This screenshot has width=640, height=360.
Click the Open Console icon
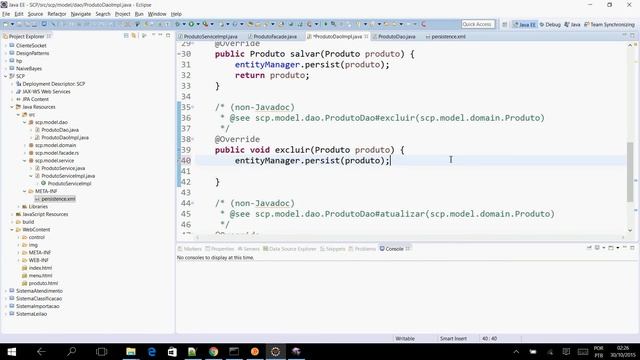611,248
